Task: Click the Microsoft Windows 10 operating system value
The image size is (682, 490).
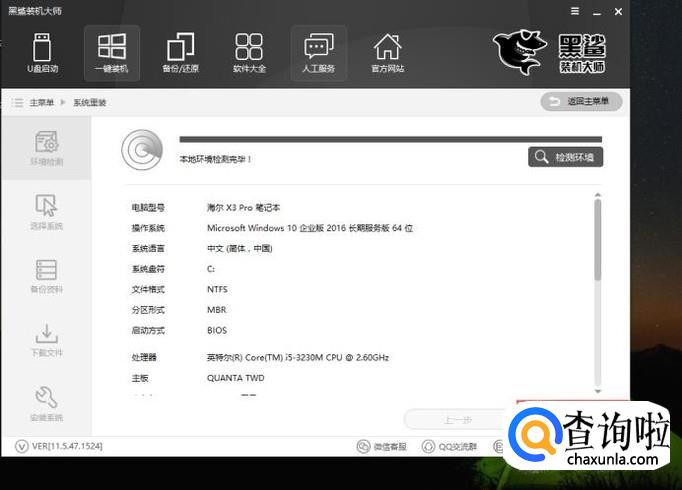Action: 310,228
